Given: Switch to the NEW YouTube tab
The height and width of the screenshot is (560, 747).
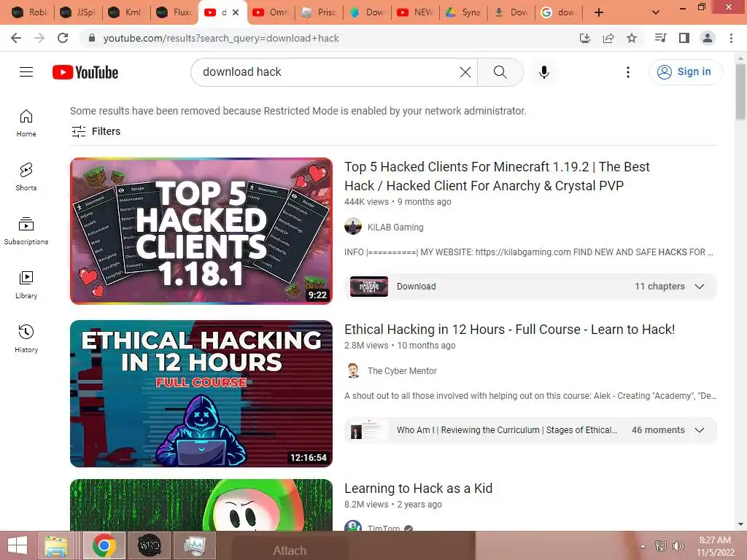Looking at the screenshot, I should coord(414,12).
